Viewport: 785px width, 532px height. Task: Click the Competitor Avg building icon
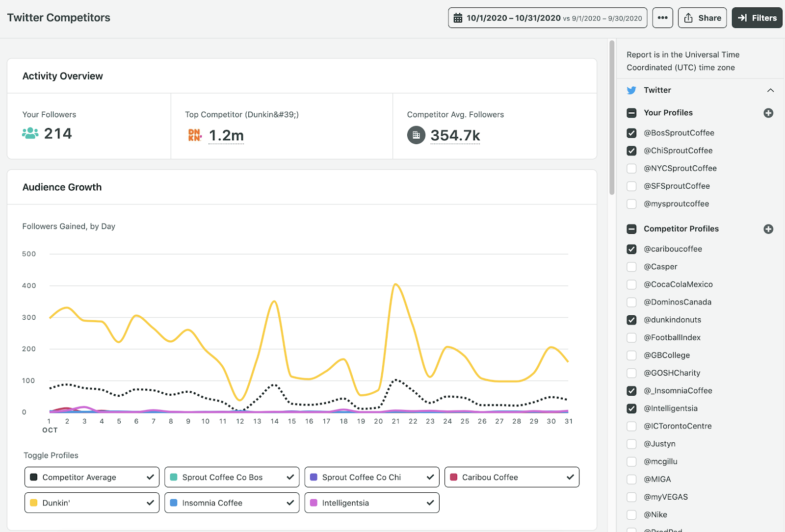coord(416,135)
